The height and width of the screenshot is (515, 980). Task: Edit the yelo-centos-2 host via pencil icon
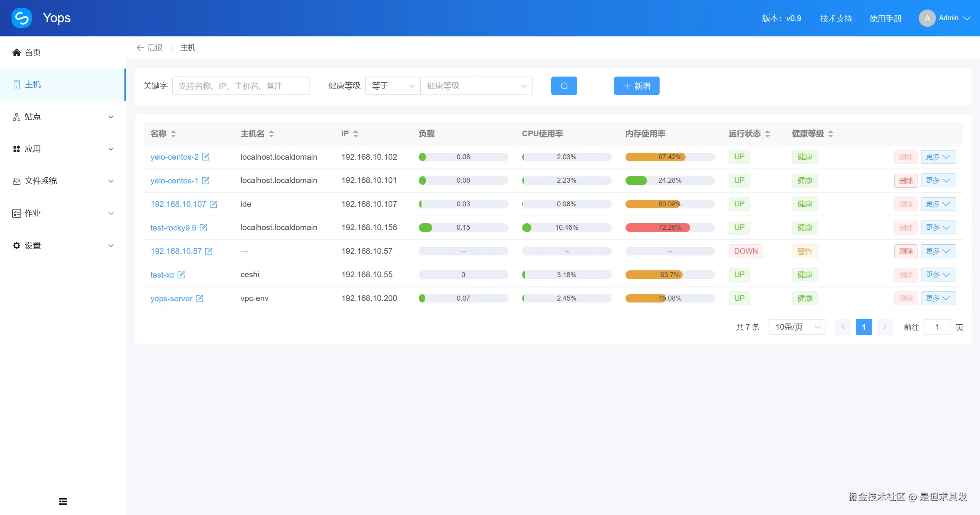pyautogui.click(x=205, y=157)
